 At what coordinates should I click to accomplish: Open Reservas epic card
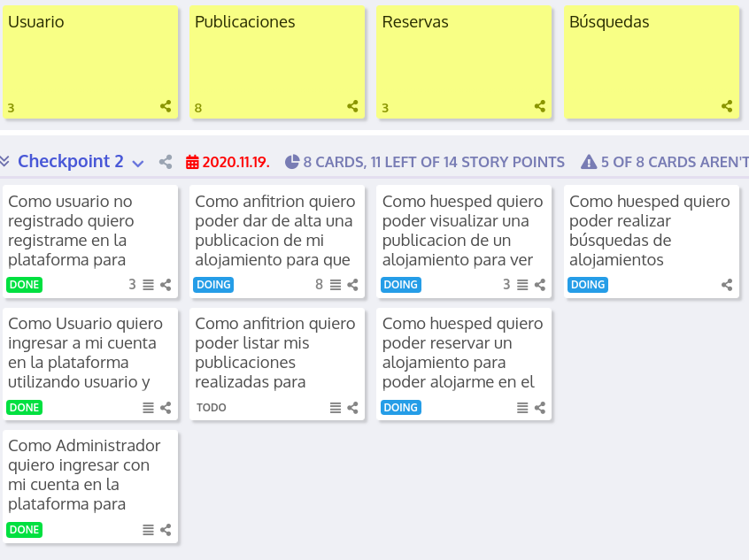pyautogui.click(x=464, y=62)
